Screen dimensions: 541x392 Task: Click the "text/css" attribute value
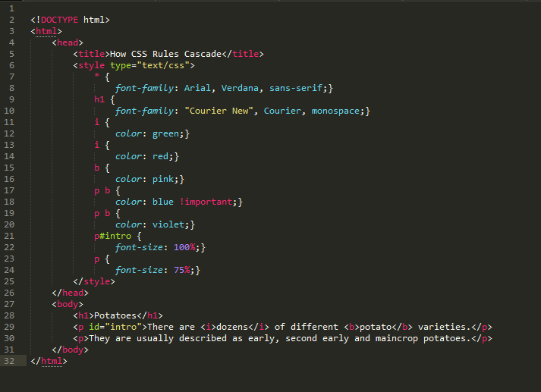click(163, 65)
